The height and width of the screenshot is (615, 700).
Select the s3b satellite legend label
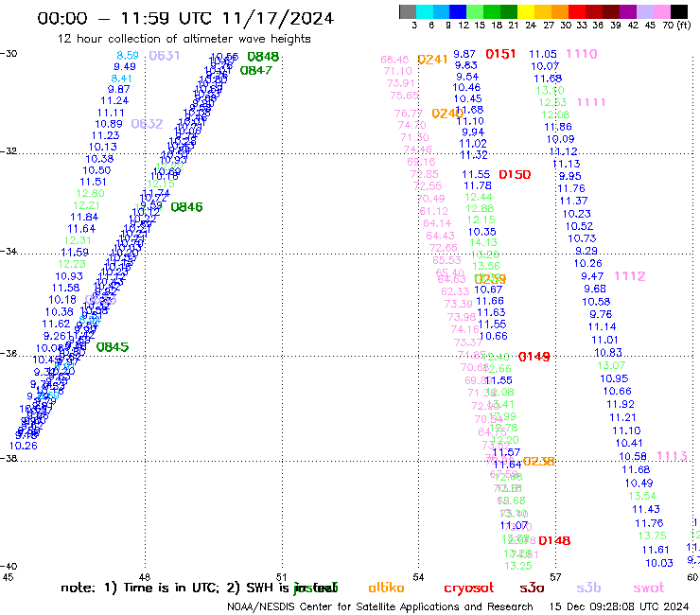[588, 588]
